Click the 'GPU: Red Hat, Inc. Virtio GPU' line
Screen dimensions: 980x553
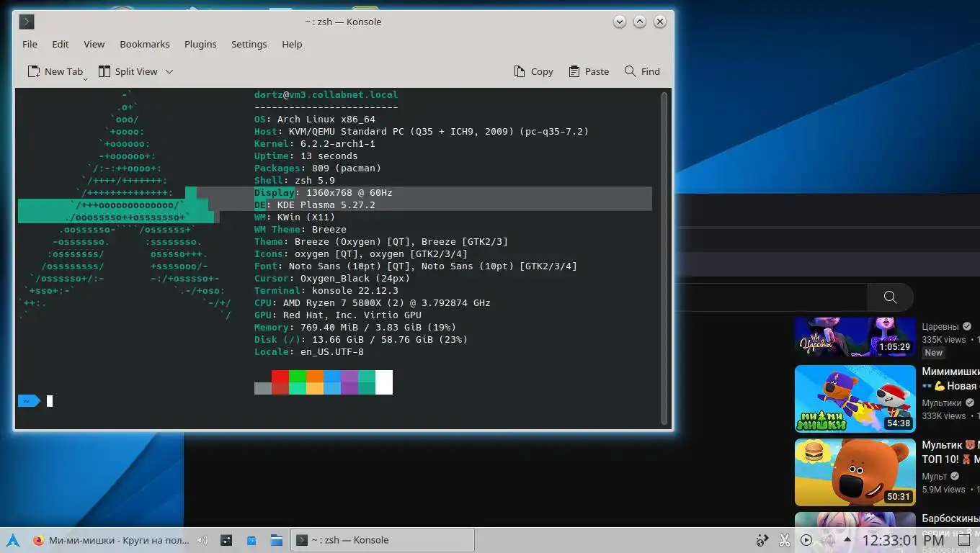click(x=338, y=315)
